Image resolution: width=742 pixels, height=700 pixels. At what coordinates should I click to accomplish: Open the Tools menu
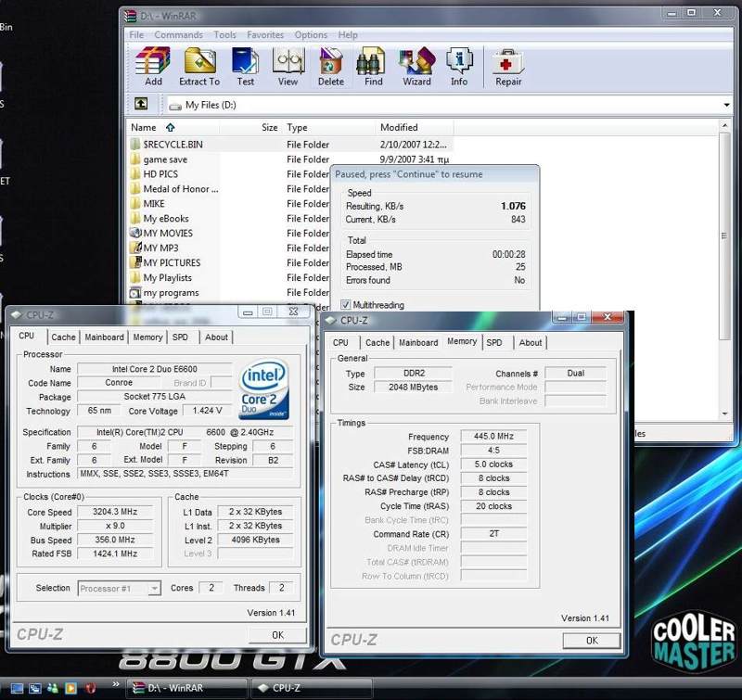[224, 35]
